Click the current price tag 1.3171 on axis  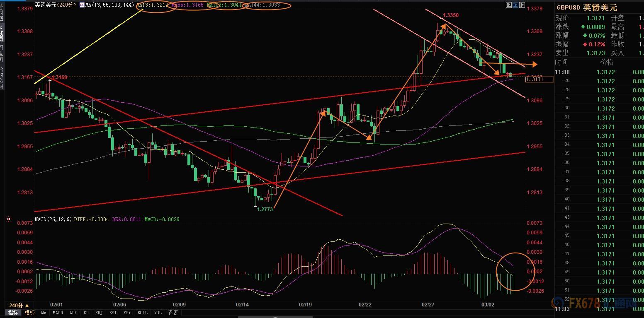click(x=539, y=79)
